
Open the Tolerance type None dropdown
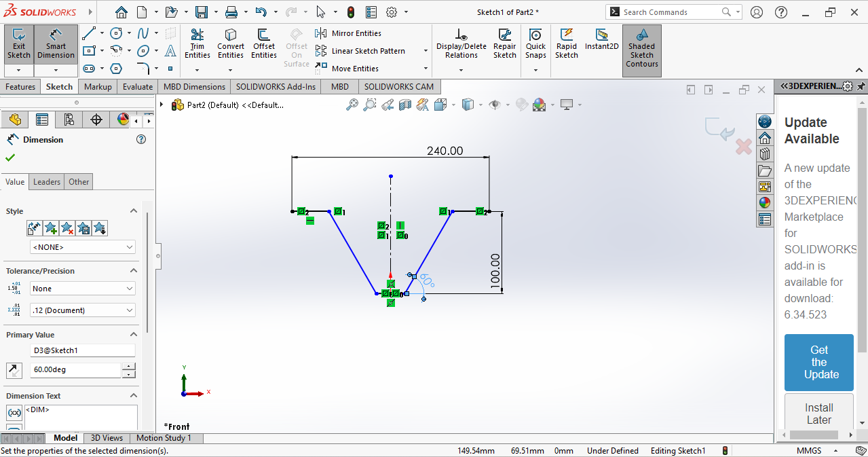point(83,289)
